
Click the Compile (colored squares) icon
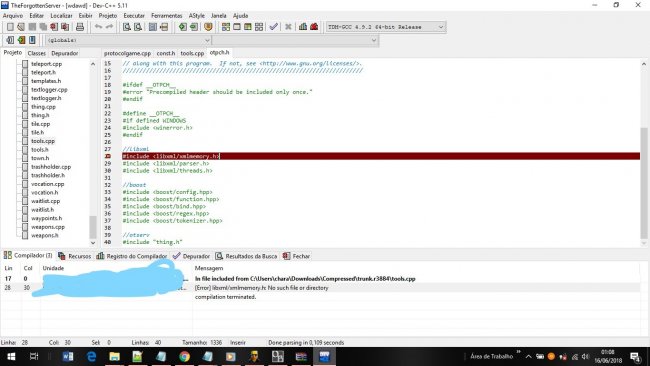(226, 27)
